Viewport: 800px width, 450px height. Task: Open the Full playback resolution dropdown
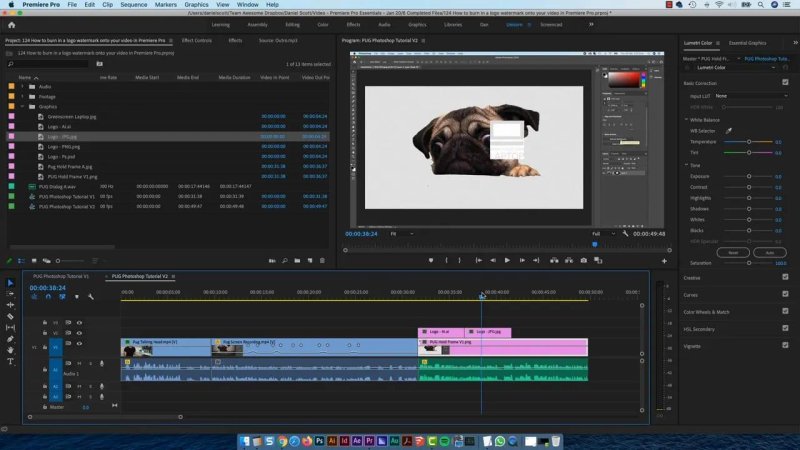tap(604, 234)
